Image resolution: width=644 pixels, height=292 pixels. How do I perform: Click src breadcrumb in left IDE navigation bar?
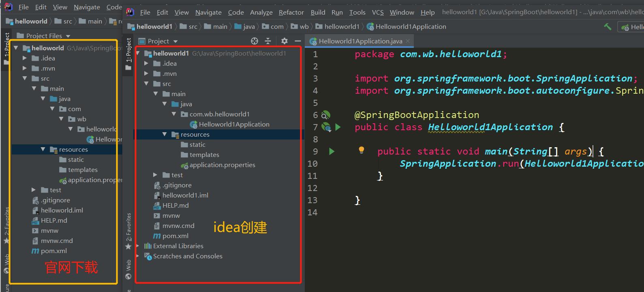63,21
